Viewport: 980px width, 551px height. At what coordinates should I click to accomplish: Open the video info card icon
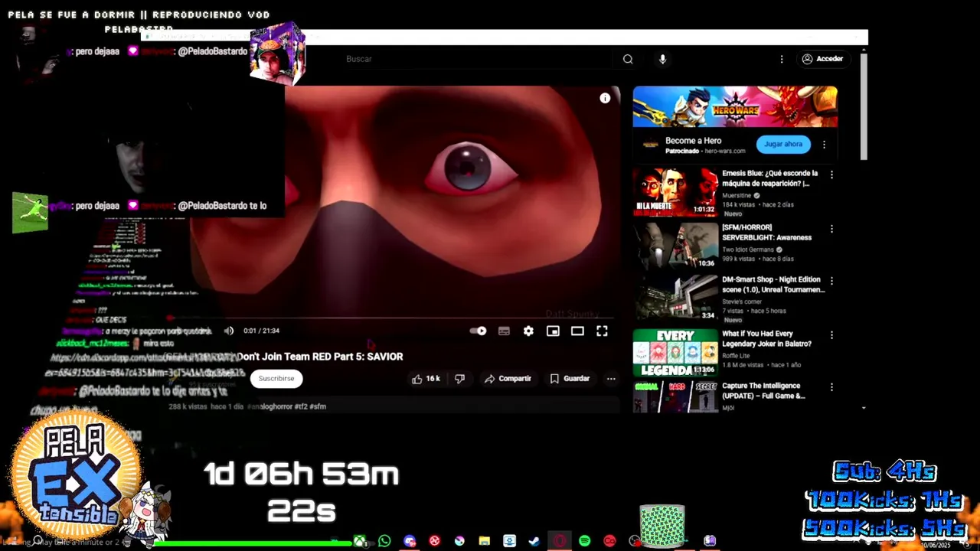point(605,98)
